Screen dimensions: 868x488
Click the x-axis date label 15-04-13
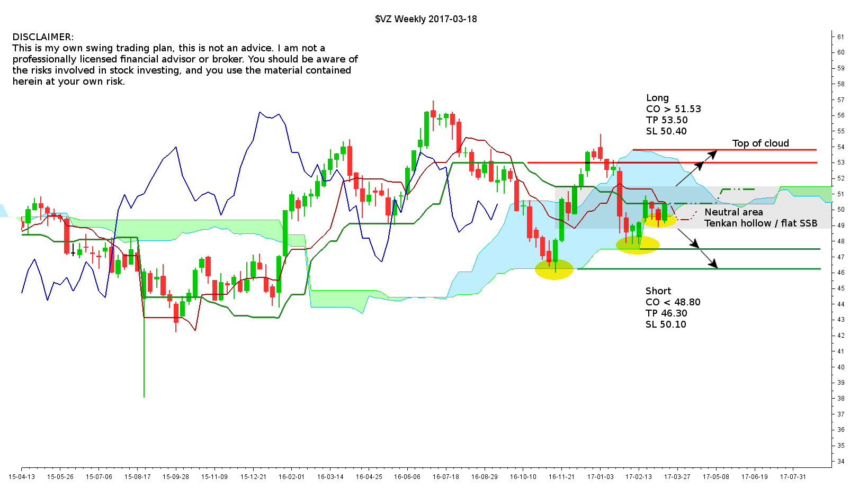click(x=22, y=477)
